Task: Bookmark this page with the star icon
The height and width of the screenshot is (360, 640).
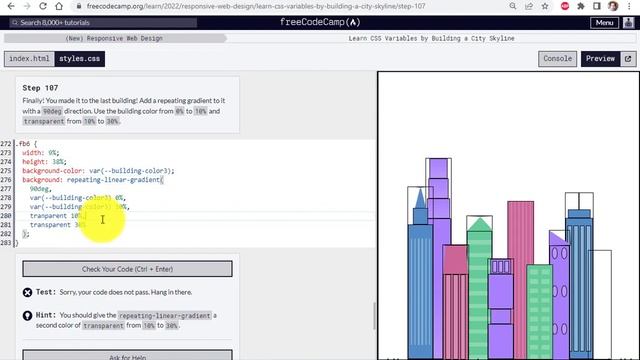Action: [545, 6]
